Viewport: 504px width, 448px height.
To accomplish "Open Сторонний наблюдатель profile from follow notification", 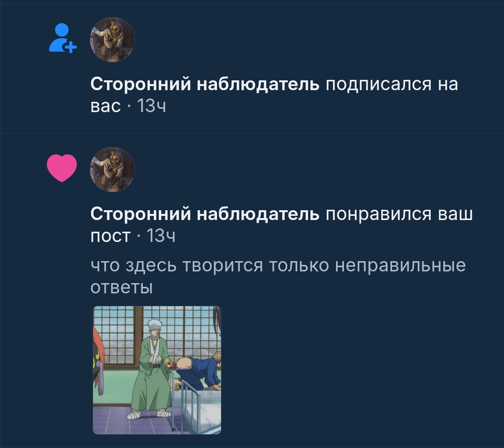I will coord(205,85).
